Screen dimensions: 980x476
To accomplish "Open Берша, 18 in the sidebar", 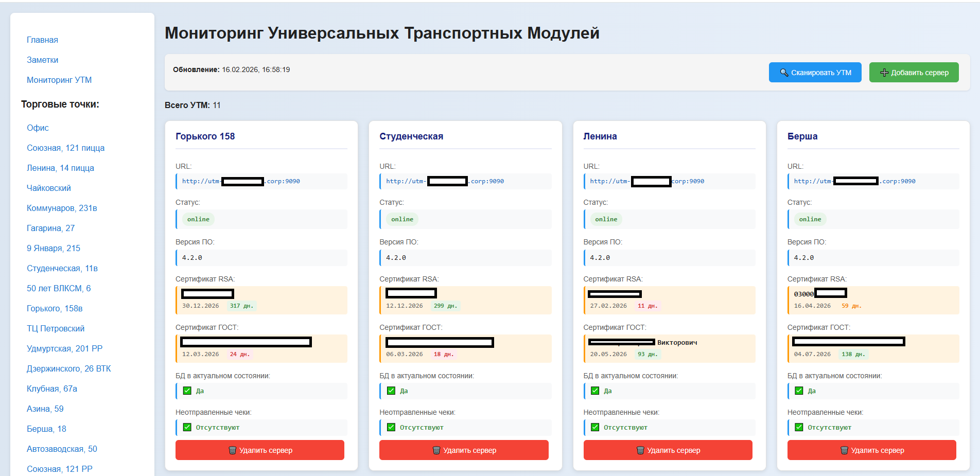I will (x=46, y=429).
